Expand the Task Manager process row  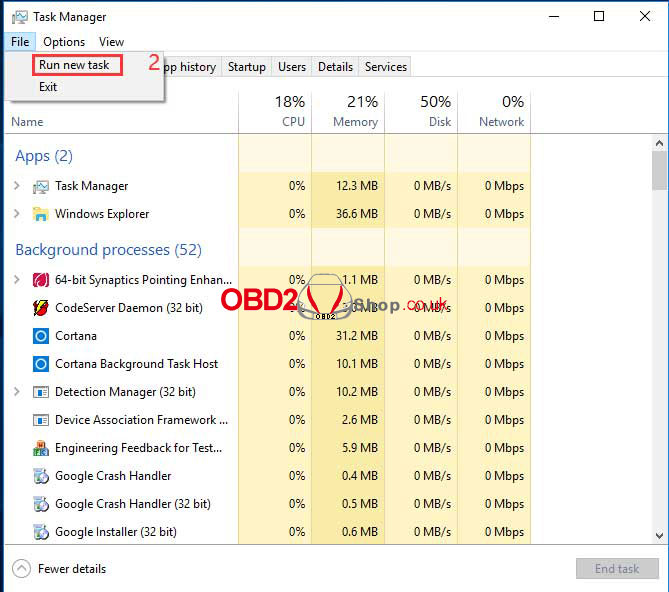coord(17,186)
